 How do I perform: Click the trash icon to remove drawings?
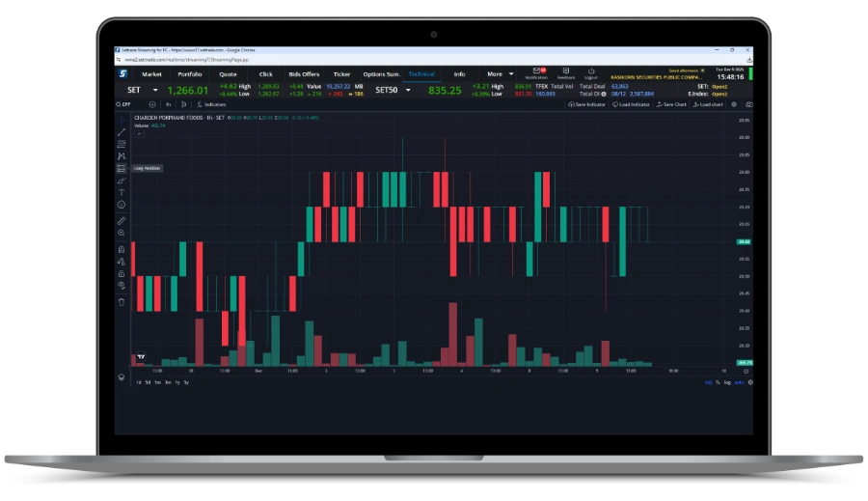(122, 301)
